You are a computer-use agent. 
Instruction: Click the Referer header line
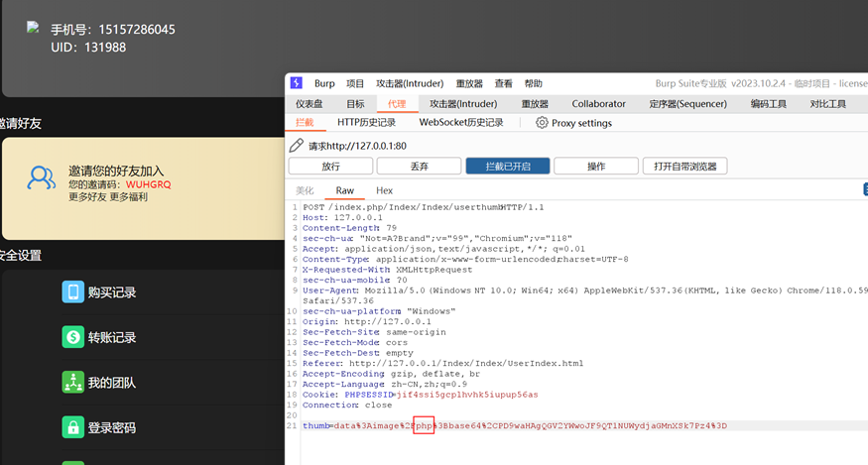pyautogui.click(x=442, y=363)
